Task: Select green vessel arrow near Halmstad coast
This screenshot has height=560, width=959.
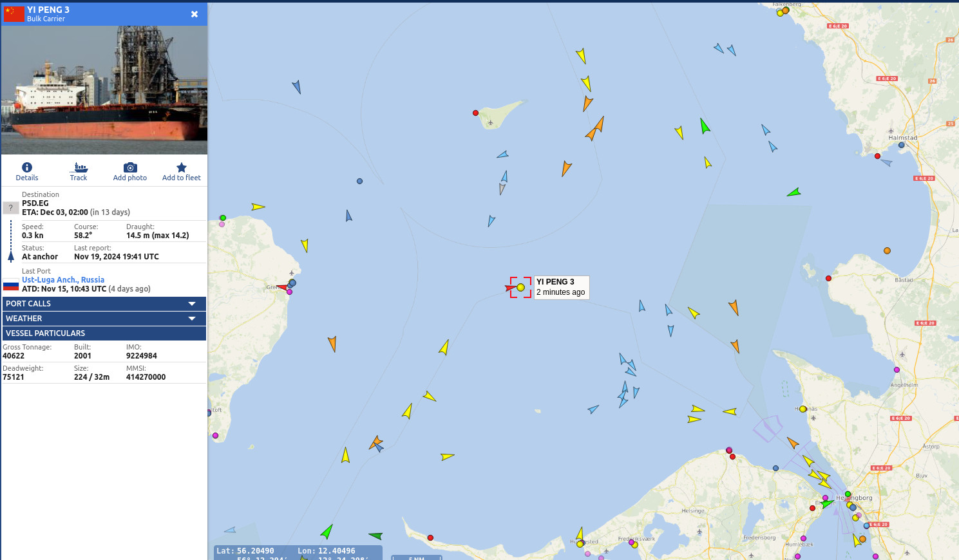Action: [793, 192]
